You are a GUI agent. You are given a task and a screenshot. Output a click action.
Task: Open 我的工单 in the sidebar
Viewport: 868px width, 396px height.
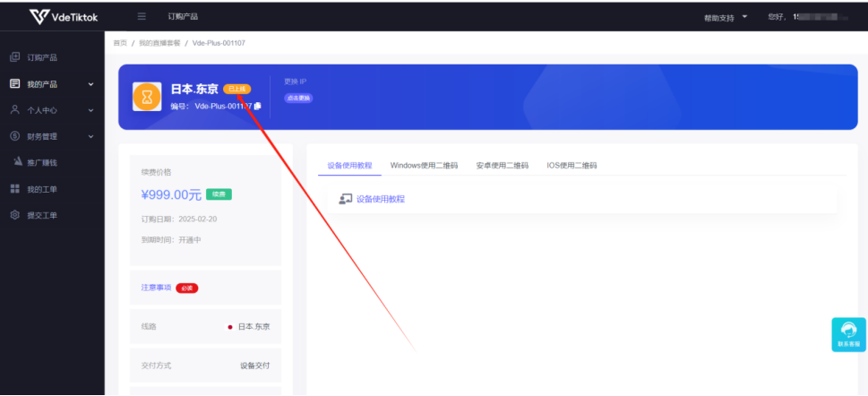coord(41,189)
